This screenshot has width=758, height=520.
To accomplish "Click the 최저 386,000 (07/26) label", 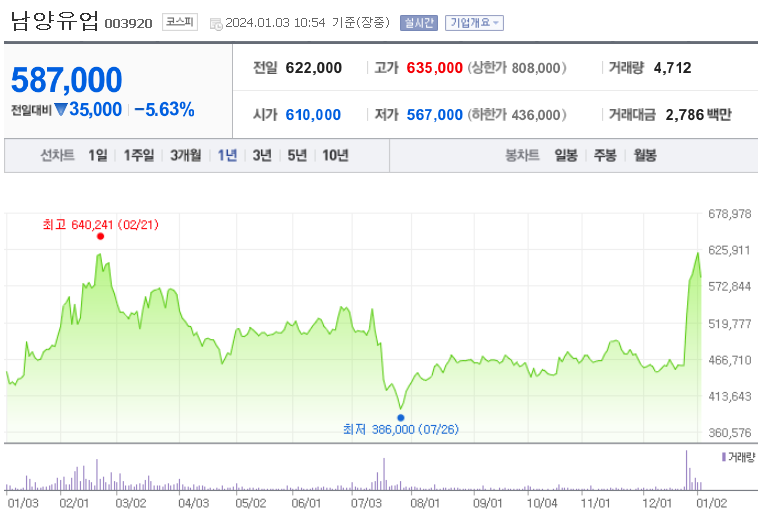I will pos(401,429).
